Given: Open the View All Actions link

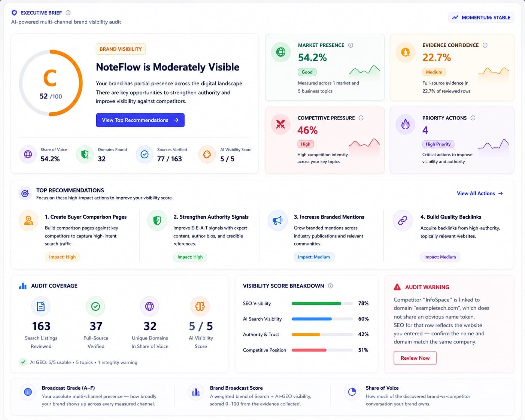Looking at the screenshot, I should coord(480,194).
